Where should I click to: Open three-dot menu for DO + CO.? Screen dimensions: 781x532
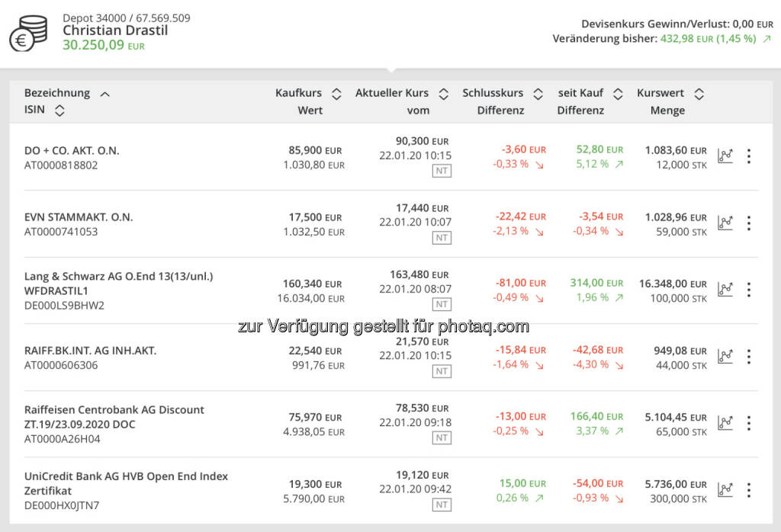coord(749,156)
